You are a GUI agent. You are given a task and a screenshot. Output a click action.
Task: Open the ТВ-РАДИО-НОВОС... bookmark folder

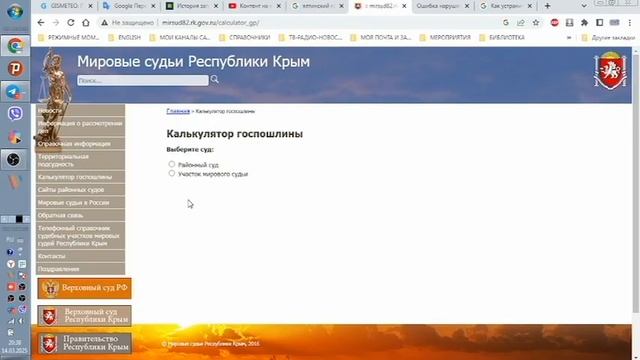point(311,38)
